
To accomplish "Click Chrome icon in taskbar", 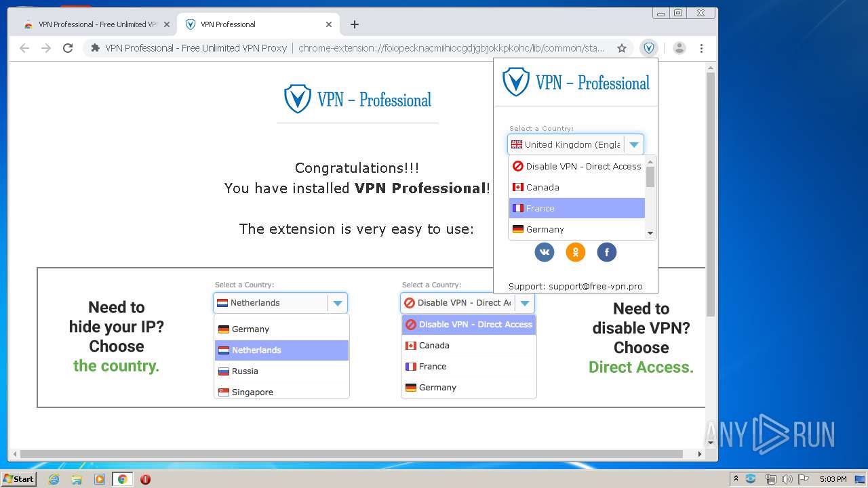I will click(x=122, y=479).
